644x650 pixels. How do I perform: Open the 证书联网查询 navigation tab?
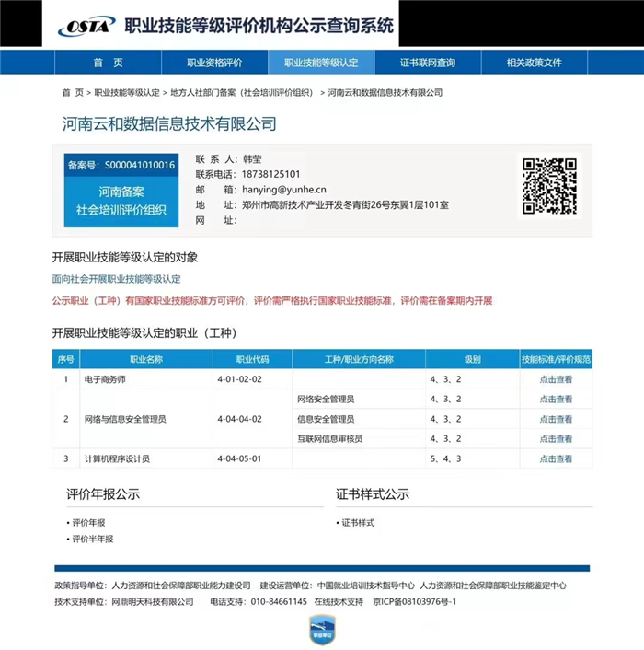click(x=428, y=63)
